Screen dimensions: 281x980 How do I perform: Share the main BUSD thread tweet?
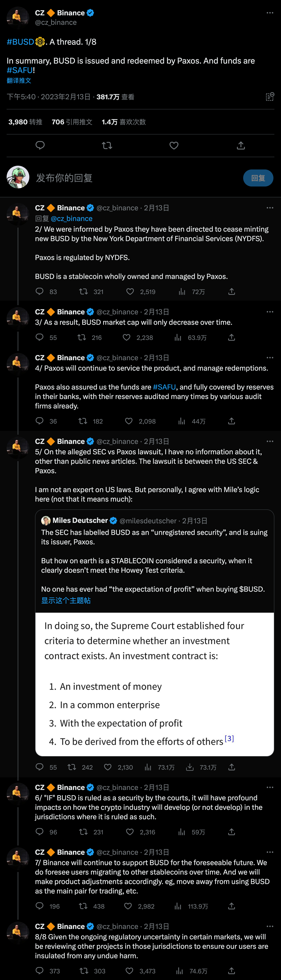[x=241, y=145]
